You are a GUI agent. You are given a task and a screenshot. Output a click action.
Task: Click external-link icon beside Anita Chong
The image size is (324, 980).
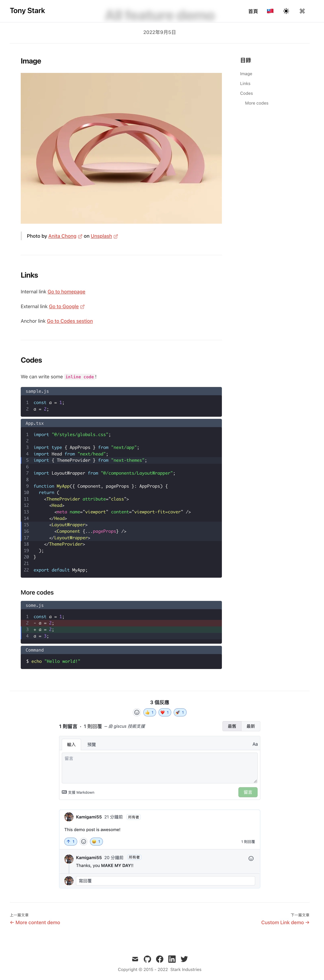(80, 237)
